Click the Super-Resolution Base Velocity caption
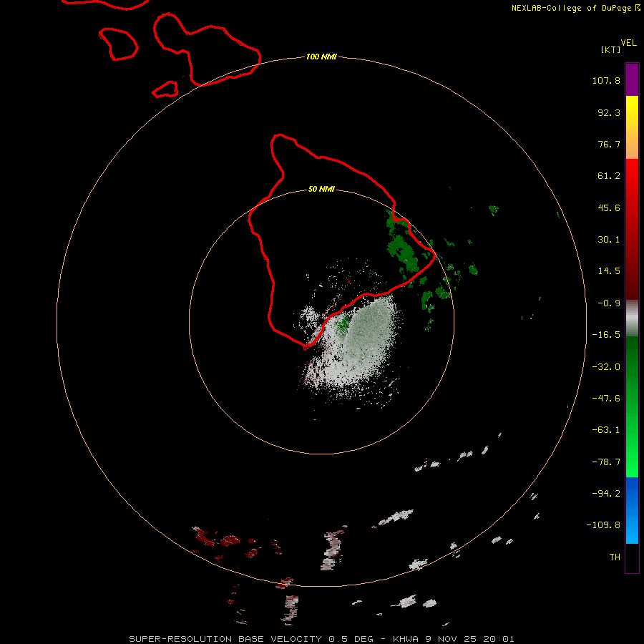Screen dimensions: 644x644 [x=321, y=639]
